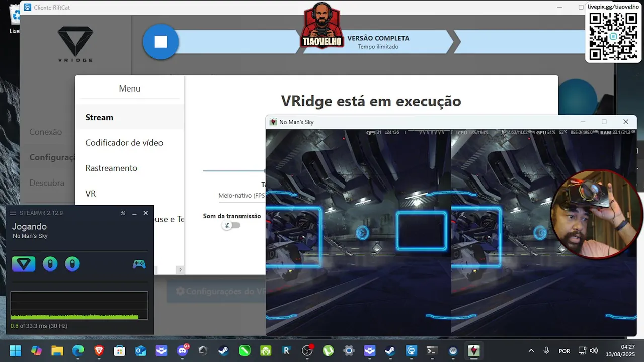644x362 pixels.
Task: Open Descubra in RiftCat sidebar
Action: pos(47,183)
